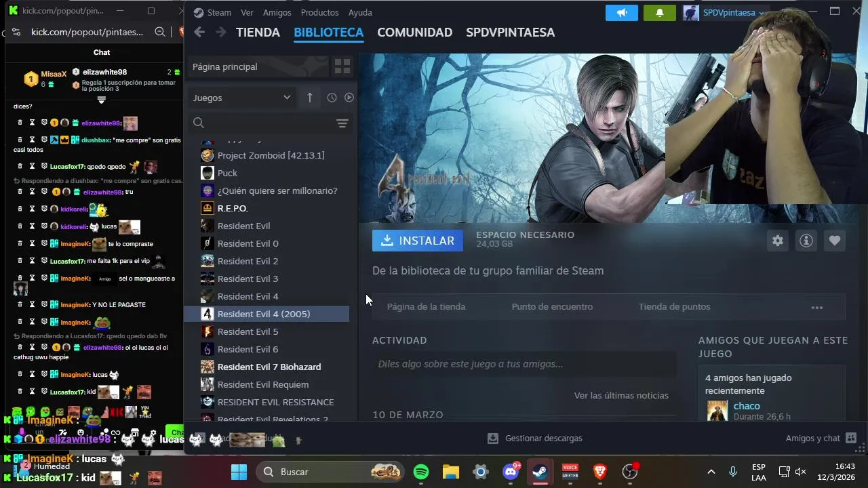The width and height of the screenshot is (868, 488).
Task: Sort games by recent activity clock icon
Action: point(332,98)
